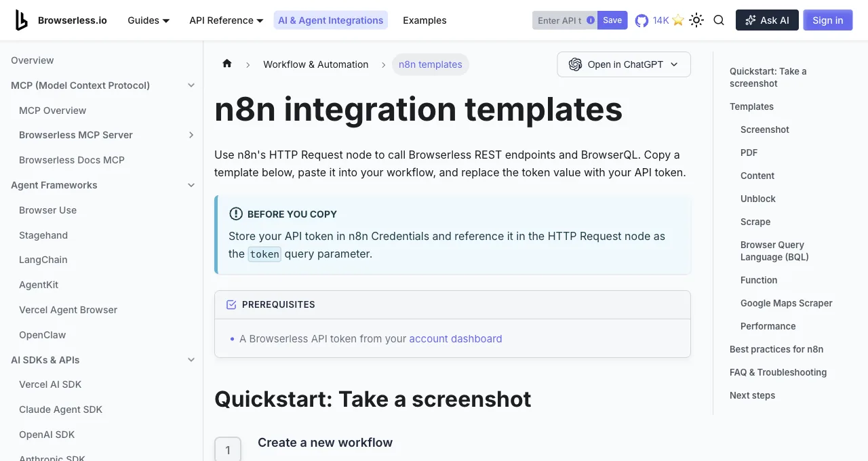Jump to Browser Query Language (BQL) section
The height and width of the screenshot is (461, 868).
click(774, 251)
